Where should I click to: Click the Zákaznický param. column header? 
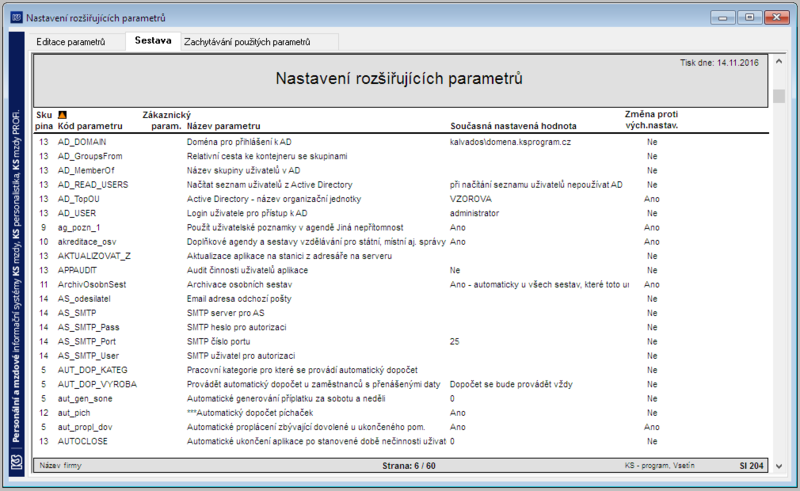point(166,120)
